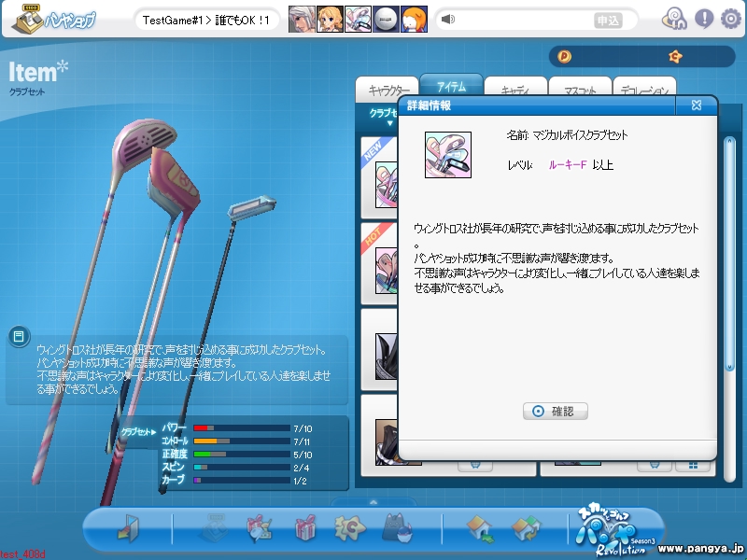This screenshot has width=747, height=560.
Task: Select the white-haired character avatar
Action: tap(302, 19)
